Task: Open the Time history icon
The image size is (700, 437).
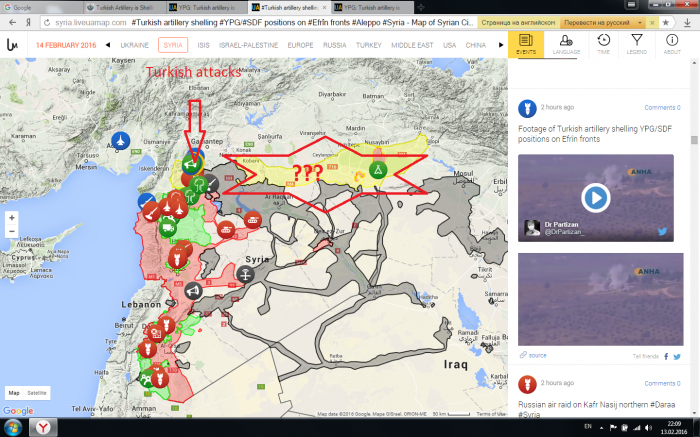Action: coord(603,44)
